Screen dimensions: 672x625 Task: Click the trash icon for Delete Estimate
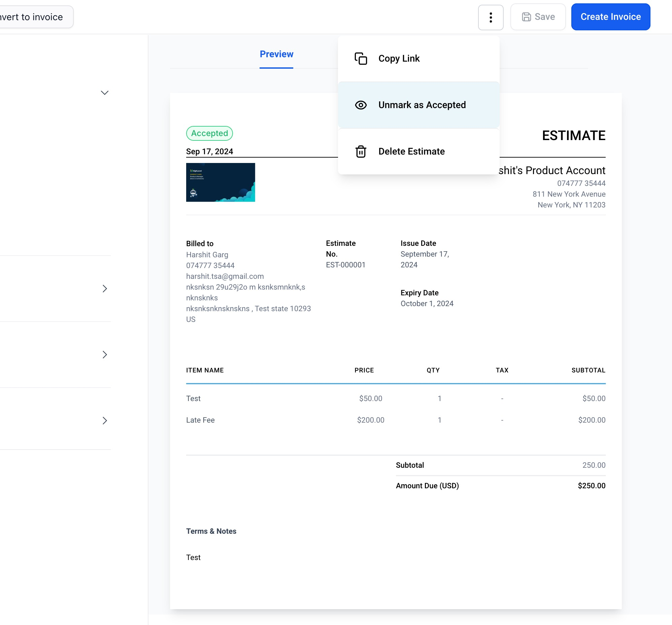coord(361,152)
